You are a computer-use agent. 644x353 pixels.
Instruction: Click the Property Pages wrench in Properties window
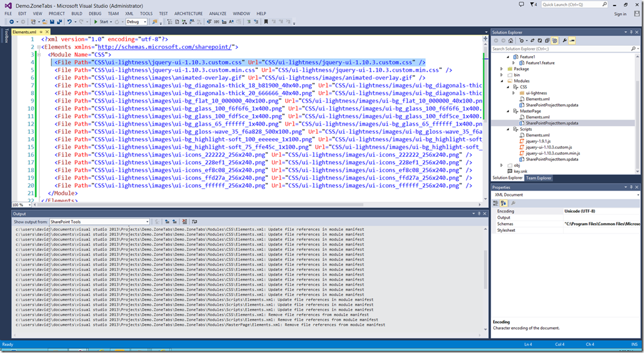coord(513,203)
